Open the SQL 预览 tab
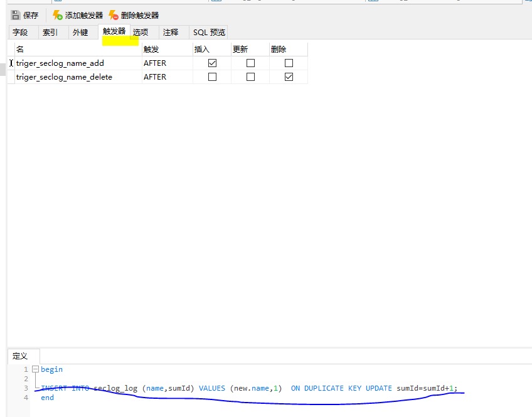The width and height of the screenshot is (532, 417). click(x=209, y=33)
